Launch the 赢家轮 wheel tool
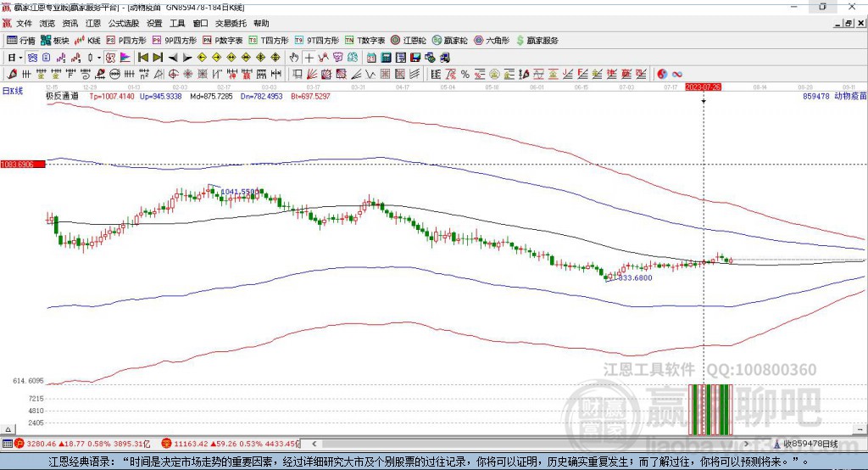 click(x=449, y=41)
